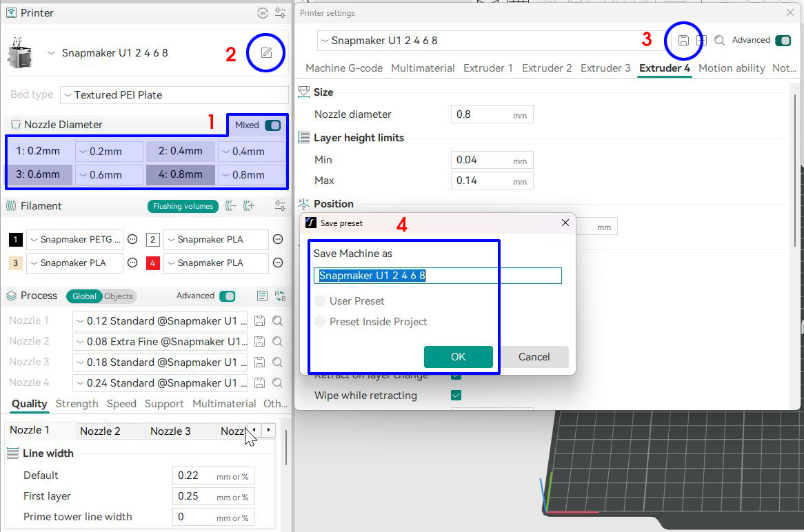
Task: Search settings for Nozzle 4 process
Action: tap(277, 383)
